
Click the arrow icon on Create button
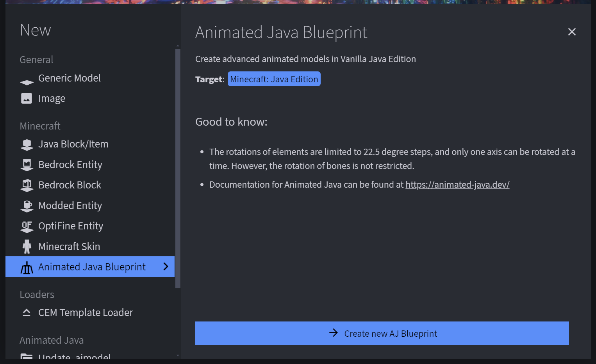[333, 333]
